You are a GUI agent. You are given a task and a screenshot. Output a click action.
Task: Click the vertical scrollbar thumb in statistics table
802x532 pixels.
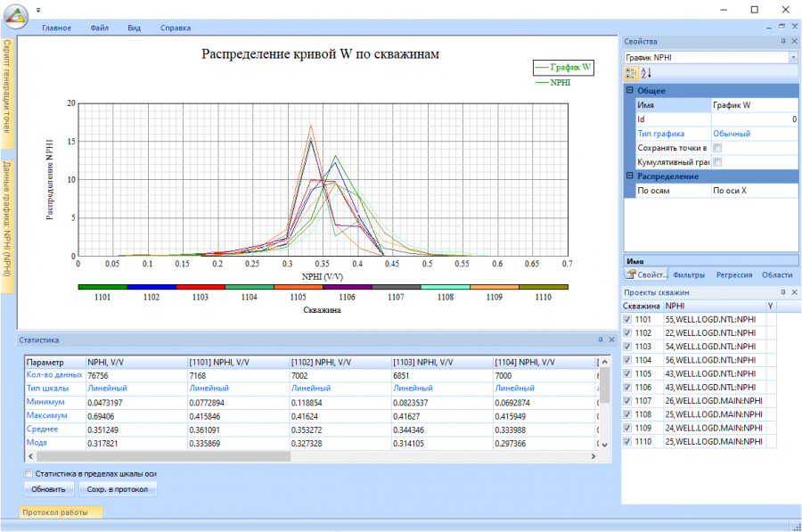(604, 385)
